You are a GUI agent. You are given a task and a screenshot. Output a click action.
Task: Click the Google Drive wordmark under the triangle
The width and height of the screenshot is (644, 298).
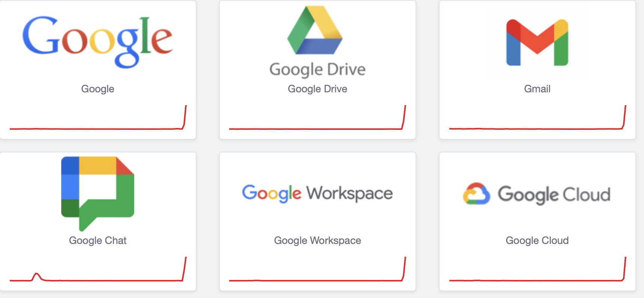317,70
